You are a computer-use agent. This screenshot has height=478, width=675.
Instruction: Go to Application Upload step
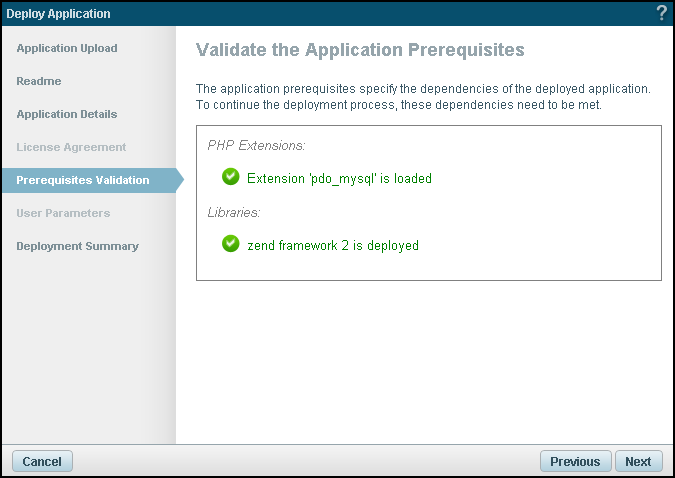pos(67,48)
